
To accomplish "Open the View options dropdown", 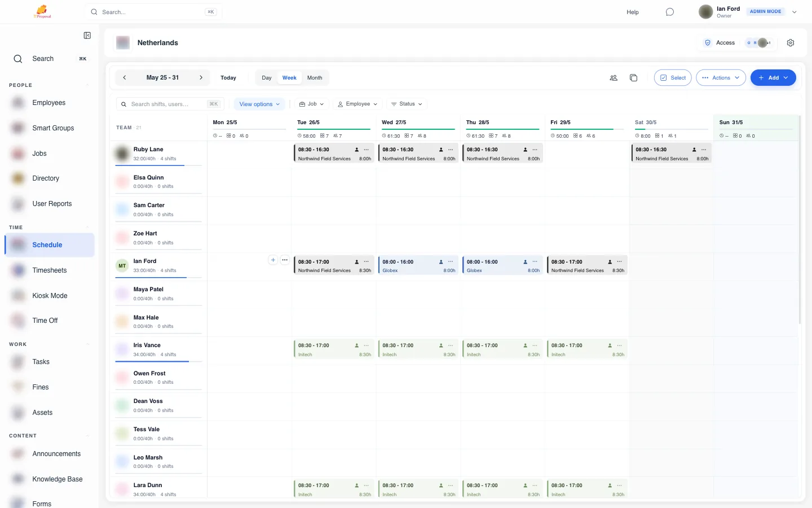I will click(x=259, y=104).
